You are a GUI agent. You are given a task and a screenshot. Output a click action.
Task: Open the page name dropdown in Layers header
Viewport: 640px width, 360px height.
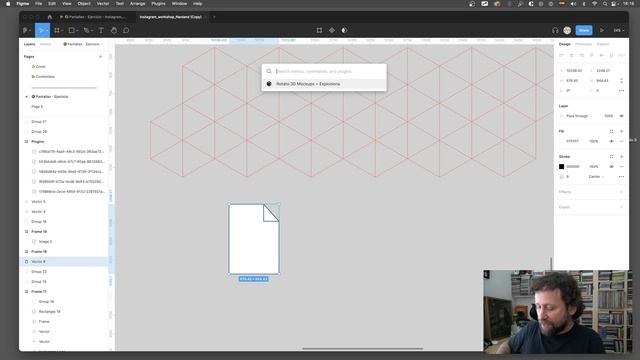tap(83, 44)
